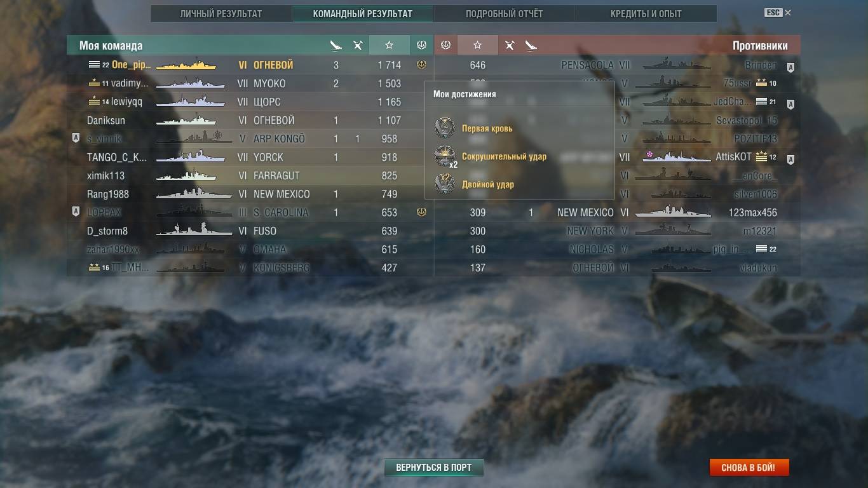
Task: Select player vadimy... in the MYOKO row
Action: [x=130, y=83]
